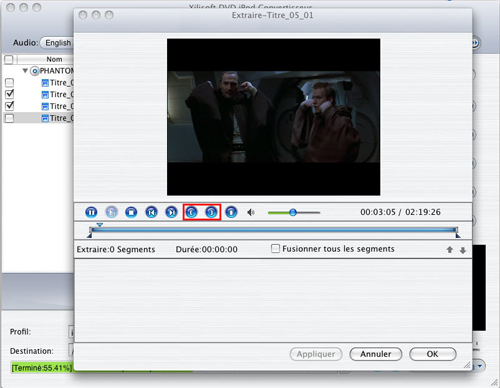The width and height of the screenshot is (500, 388).
Task: Seek within the blue timeline bar
Action: click(273, 230)
